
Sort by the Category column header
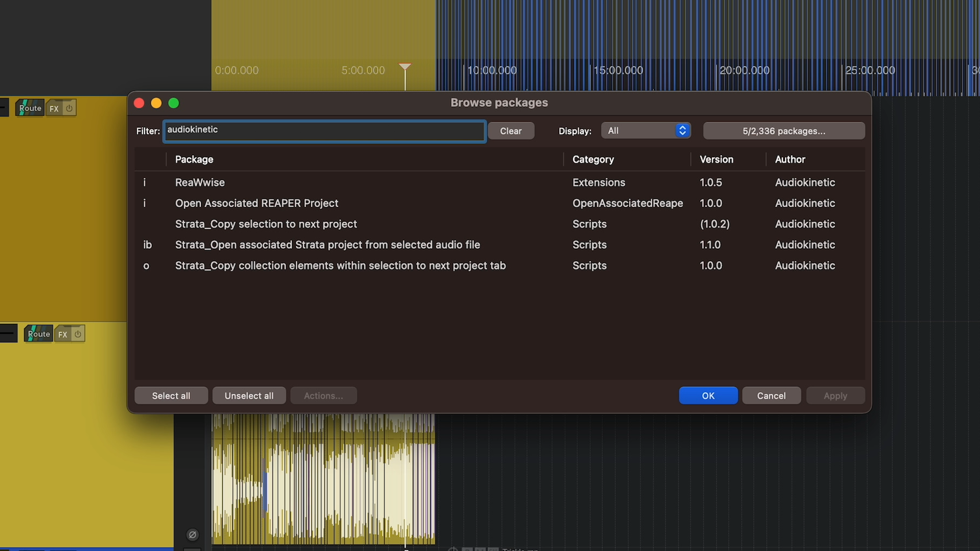click(593, 159)
